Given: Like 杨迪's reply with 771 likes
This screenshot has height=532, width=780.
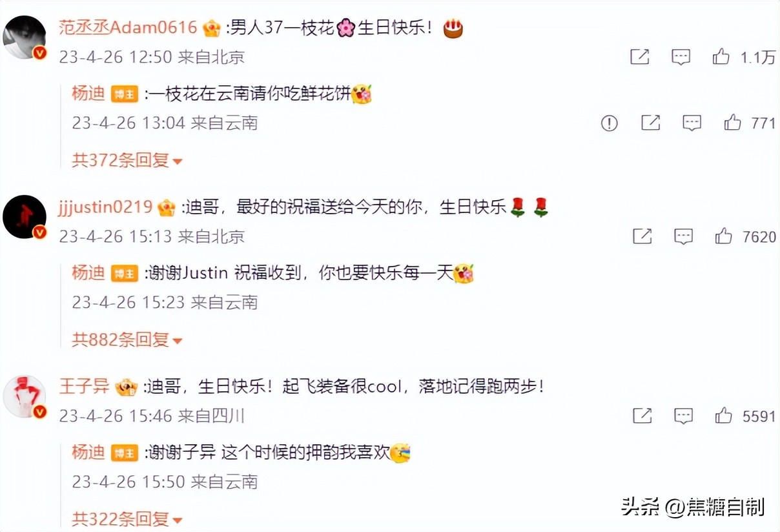Looking at the screenshot, I should 732,123.
